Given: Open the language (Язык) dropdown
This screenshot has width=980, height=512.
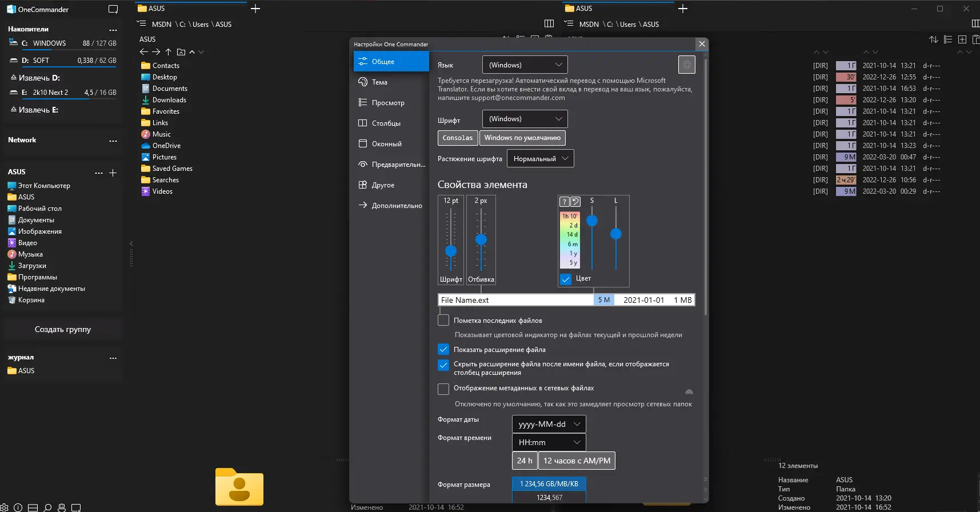Looking at the screenshot, I should pyautogui.click(x=525, y=65).
